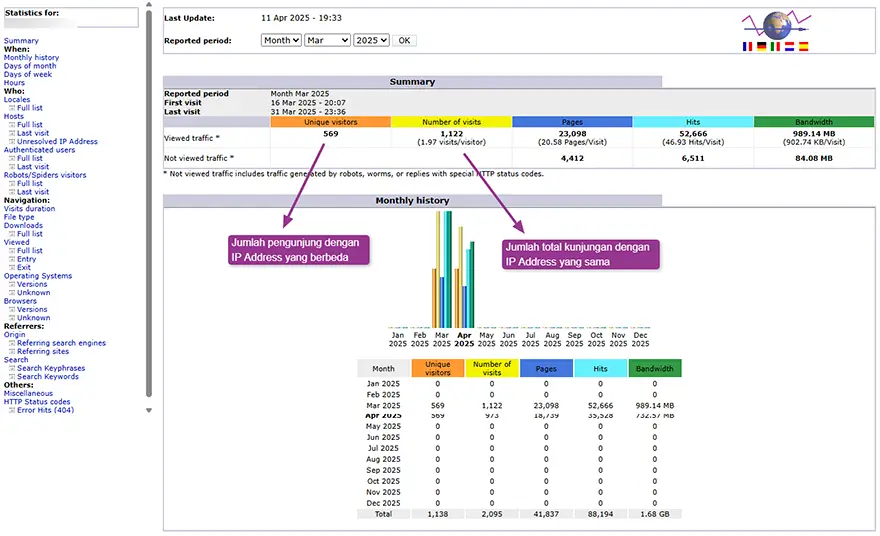
Task: Open the Miscellaneous link
Action: pyautogui.click(x=28, y=393)
